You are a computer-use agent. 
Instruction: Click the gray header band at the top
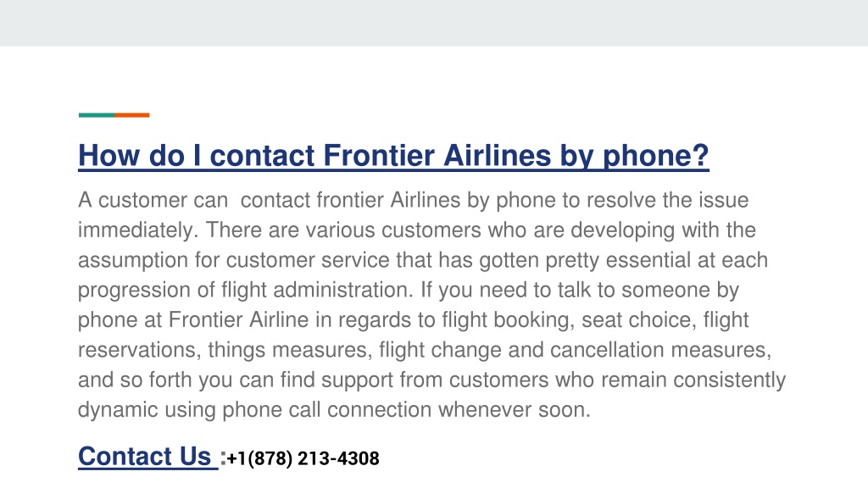pyautogui.click(x=434, y=23)
